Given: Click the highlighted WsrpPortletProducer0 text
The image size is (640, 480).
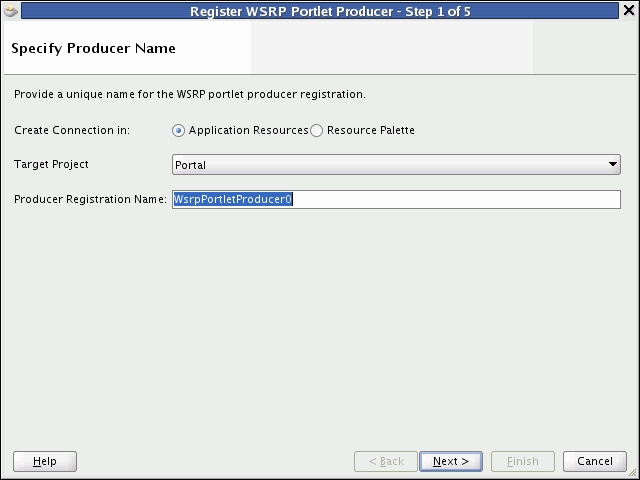Looking at the screenshot, I should [x=233, y=199].
